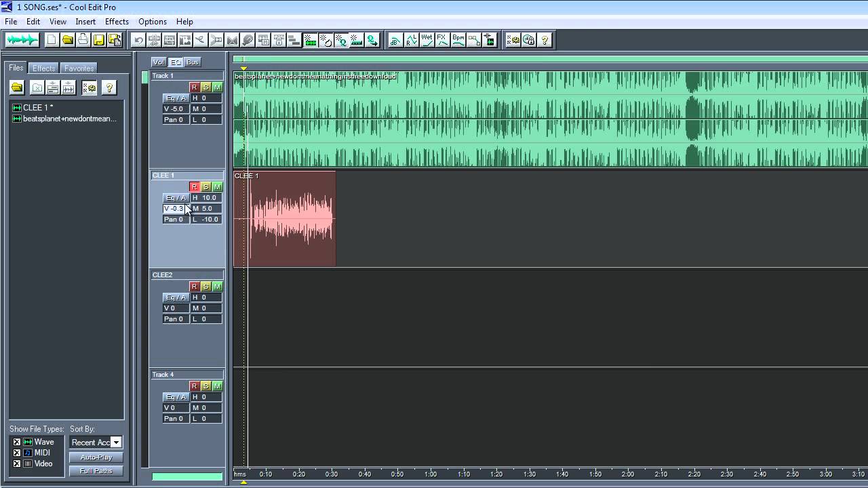Screen dimensions: 868x488
Task: Click the Save All double-floppy icon
Action: [x=115, y=40]
